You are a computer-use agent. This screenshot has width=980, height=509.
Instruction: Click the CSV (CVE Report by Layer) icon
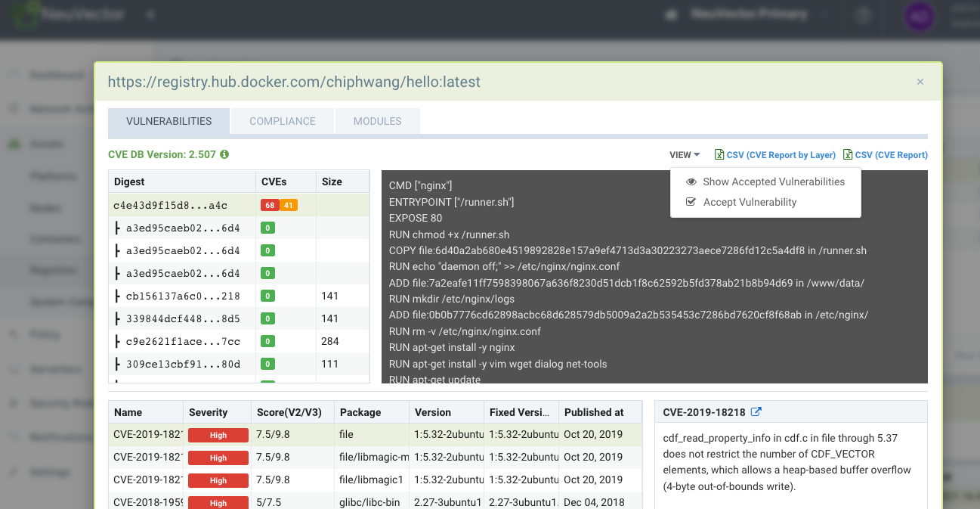pos(719,155)
